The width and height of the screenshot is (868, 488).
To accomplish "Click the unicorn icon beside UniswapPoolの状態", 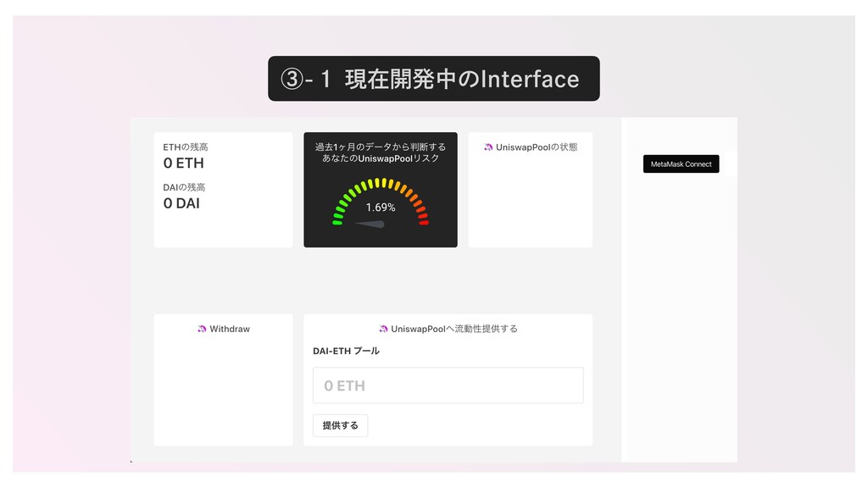I will click(x=488, y=147).
